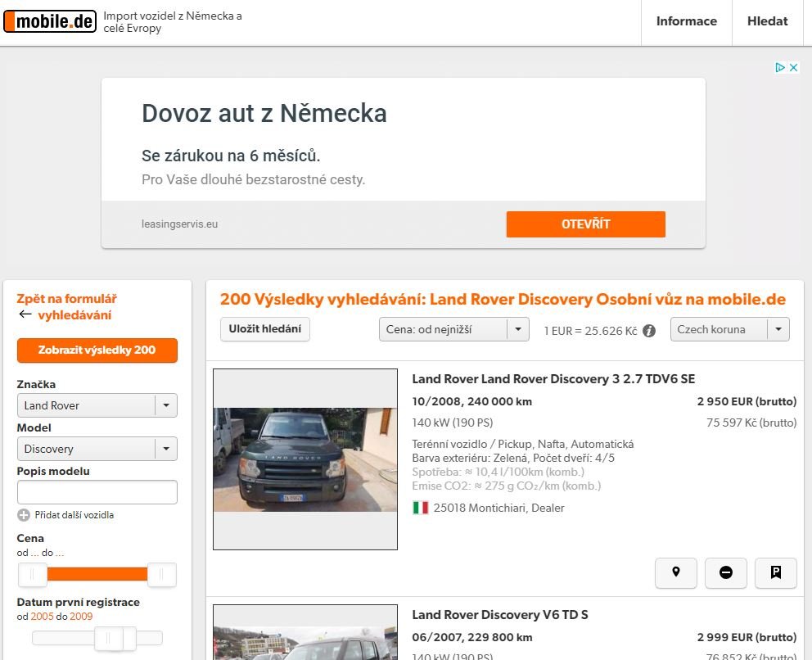Click the right handle of Cena slider
The width and height of the screenshot is (812, 660).
(x=162, y=575)
